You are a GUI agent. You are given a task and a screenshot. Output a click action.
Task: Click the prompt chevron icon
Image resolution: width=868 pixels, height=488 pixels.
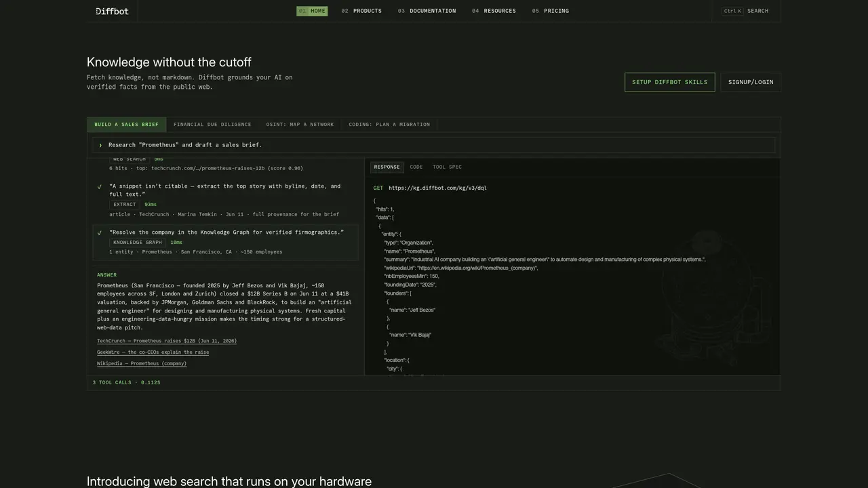click(100, 145)
